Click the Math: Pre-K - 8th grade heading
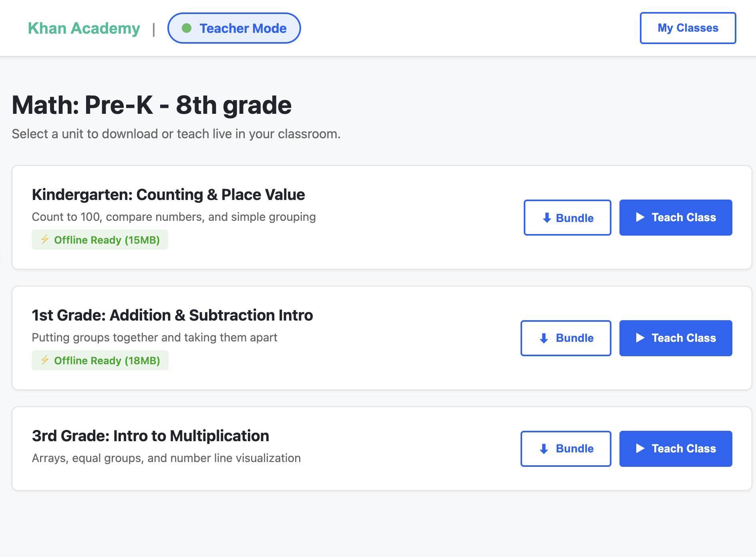This screenshot has width=756, height=557. [152, 105]
